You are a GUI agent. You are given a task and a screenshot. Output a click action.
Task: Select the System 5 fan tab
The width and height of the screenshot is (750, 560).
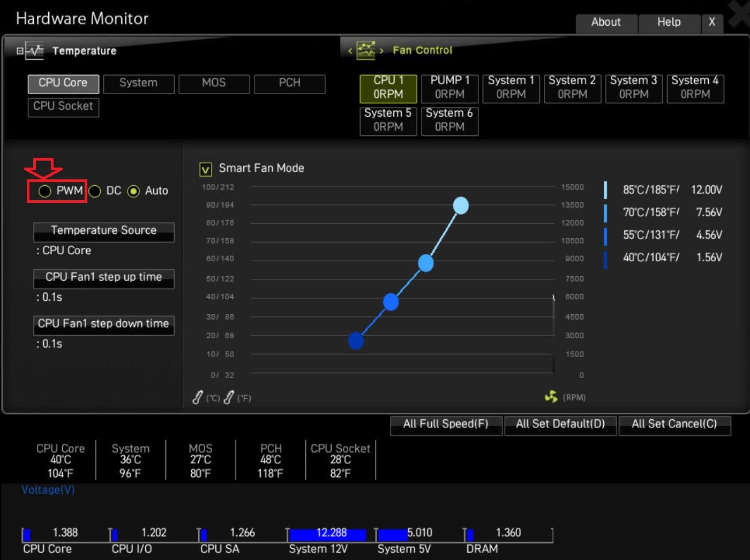coord(388,120)
